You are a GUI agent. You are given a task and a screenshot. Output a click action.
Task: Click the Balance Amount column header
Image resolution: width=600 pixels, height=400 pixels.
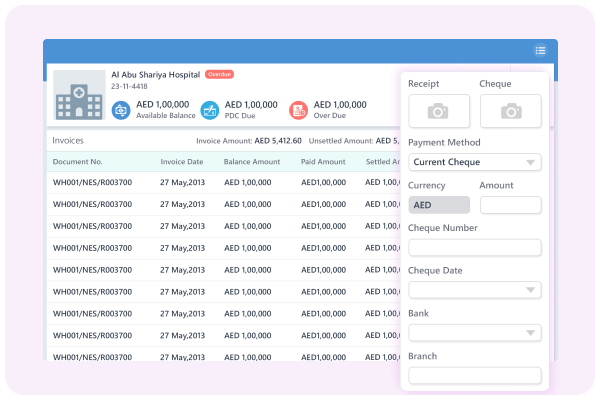252,161
